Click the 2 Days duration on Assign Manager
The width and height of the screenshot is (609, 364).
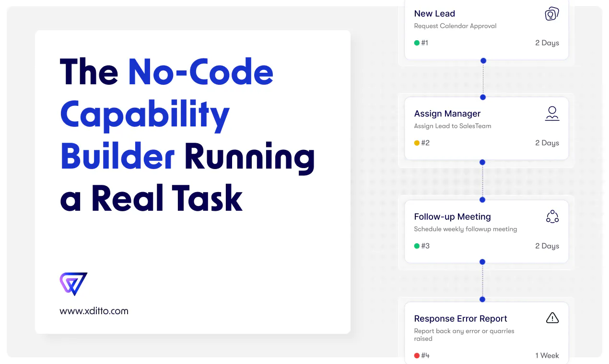547,143
